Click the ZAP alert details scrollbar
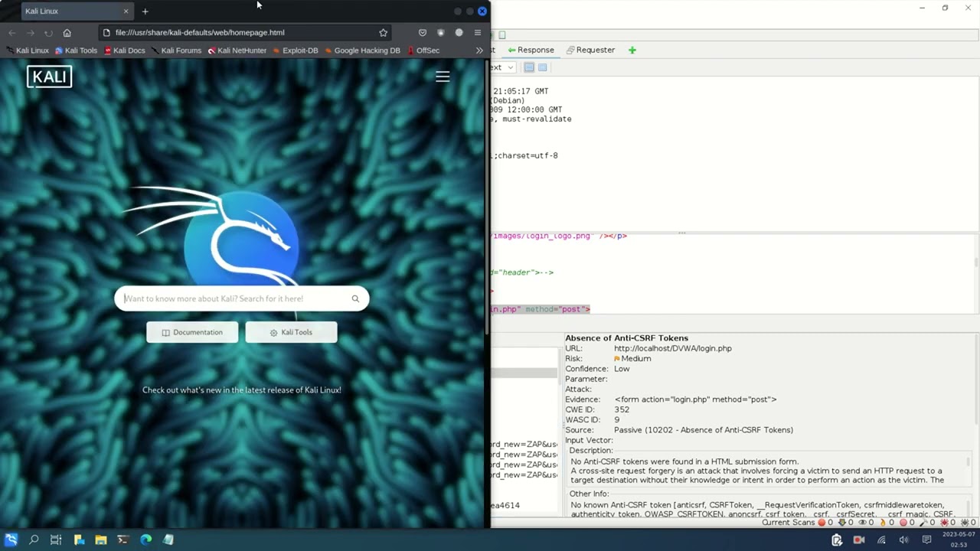 tap(976, 379)
